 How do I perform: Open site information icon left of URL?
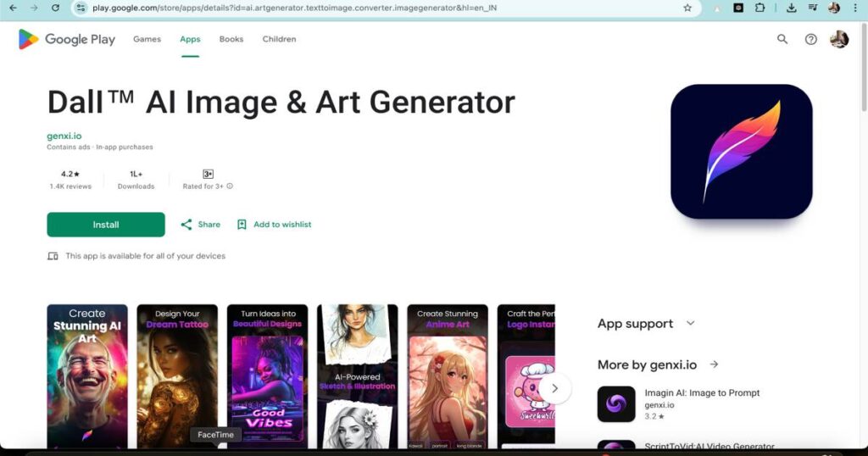point(81,8)
